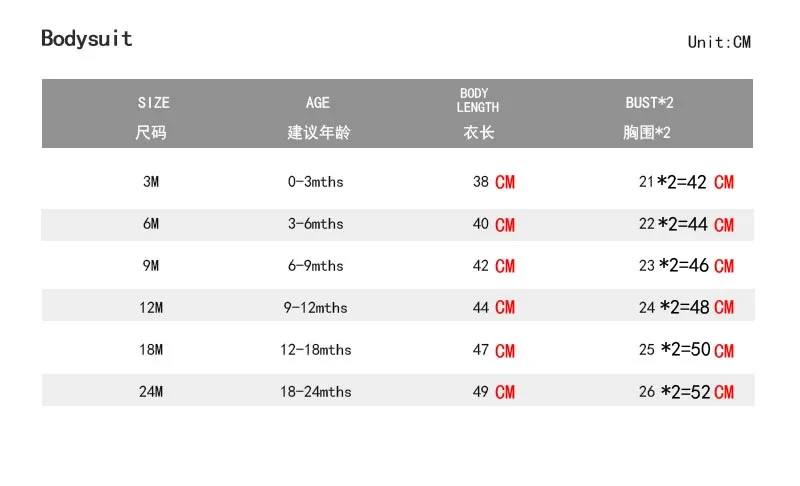The width and height of the screenshot is (800, 486).
Task: Select the SIZE column header
Action: pos(153,117)
